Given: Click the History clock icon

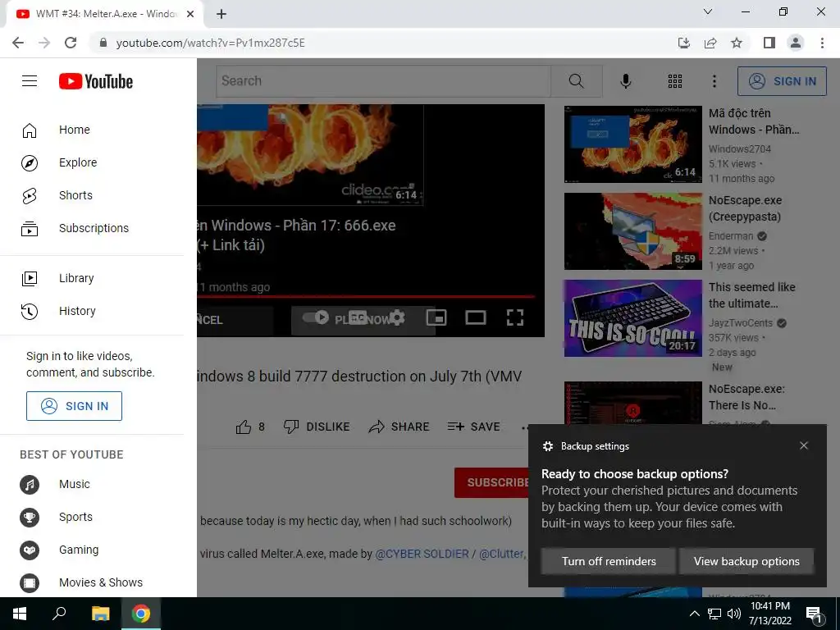Looking at the screenshot, I should (30, 311).
